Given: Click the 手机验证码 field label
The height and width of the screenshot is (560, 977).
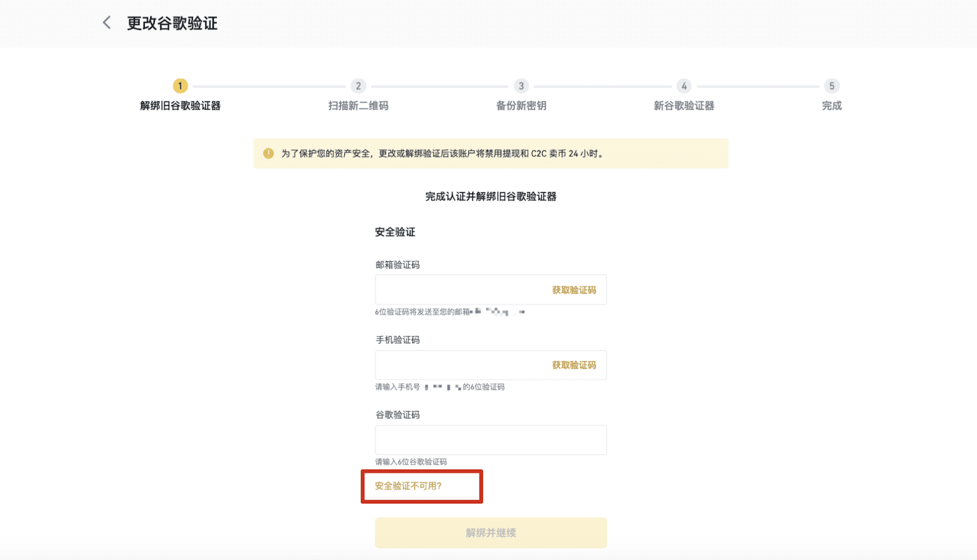Looking at the screenshot, I should click(x=398, y=340).
